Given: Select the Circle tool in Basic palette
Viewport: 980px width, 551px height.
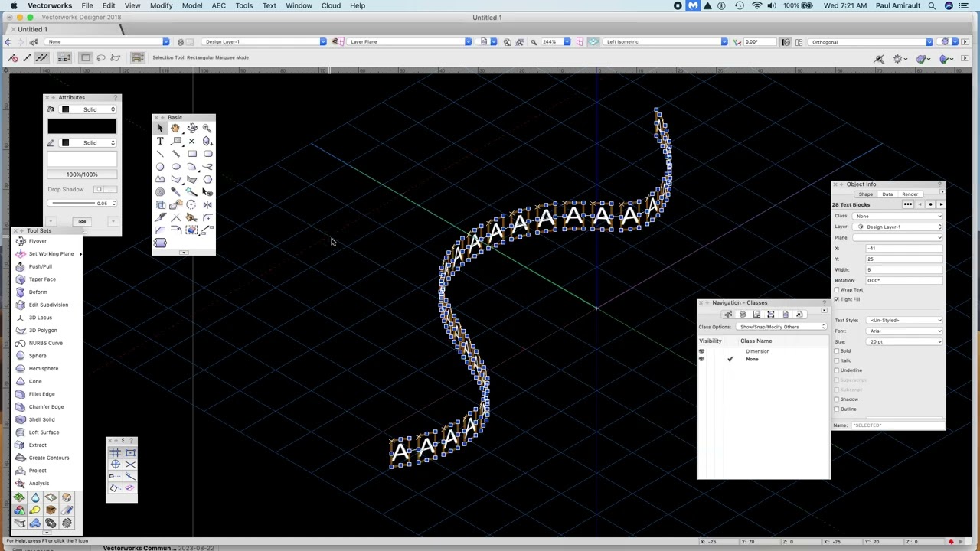Looking at the screenshot, I should 160,167.
